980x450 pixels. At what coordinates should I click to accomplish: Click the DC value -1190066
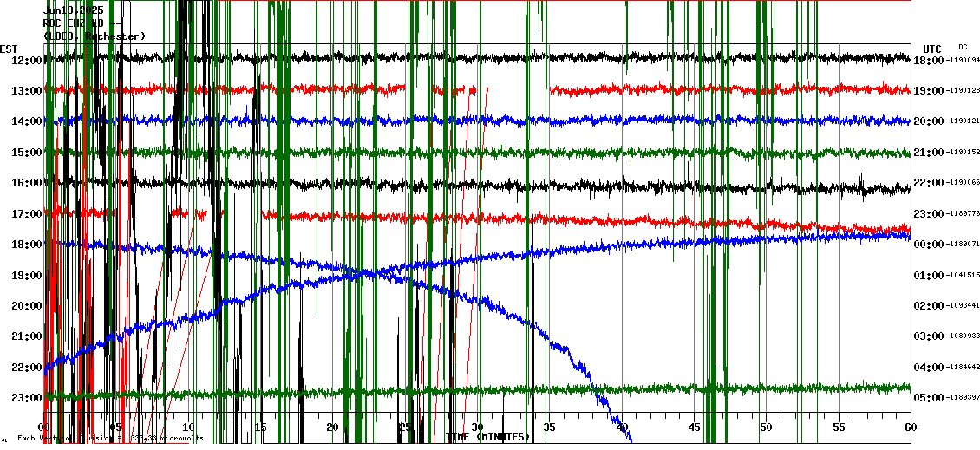pos(962,183)
